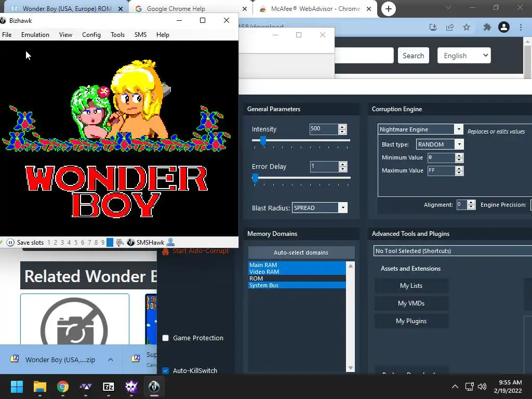Open BizHawk from the taskbar
Screen dimensions: 532x399
click(154, 387)
